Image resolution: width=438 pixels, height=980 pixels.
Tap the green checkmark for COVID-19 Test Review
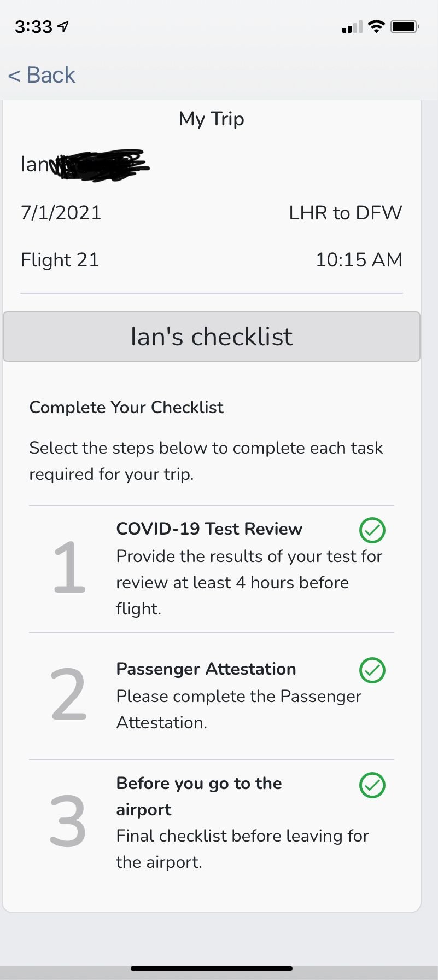[372, 530]
